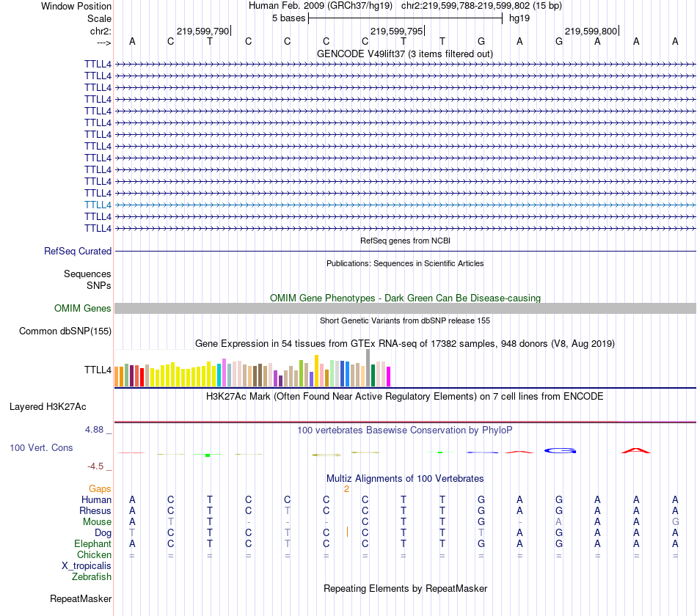Click the Rhesus species row label
This screenshot has height=616, width=697.
[x=95, y=510]
